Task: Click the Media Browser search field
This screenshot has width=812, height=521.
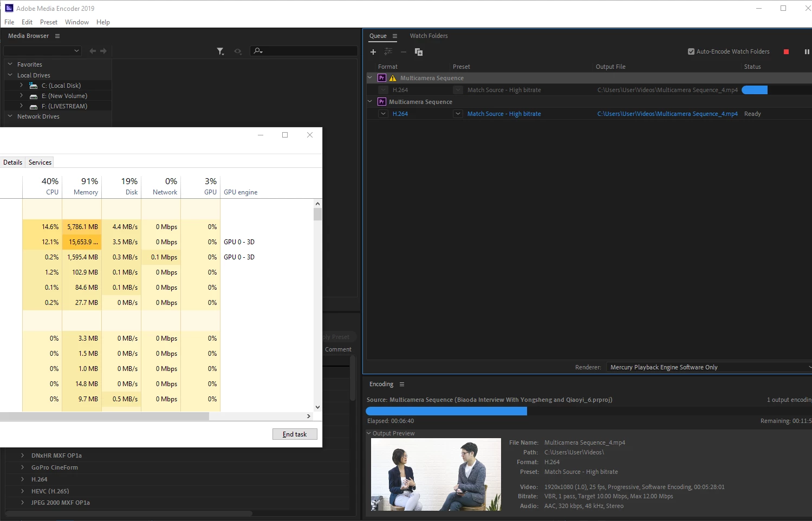Action: click(x=304, y=51)
